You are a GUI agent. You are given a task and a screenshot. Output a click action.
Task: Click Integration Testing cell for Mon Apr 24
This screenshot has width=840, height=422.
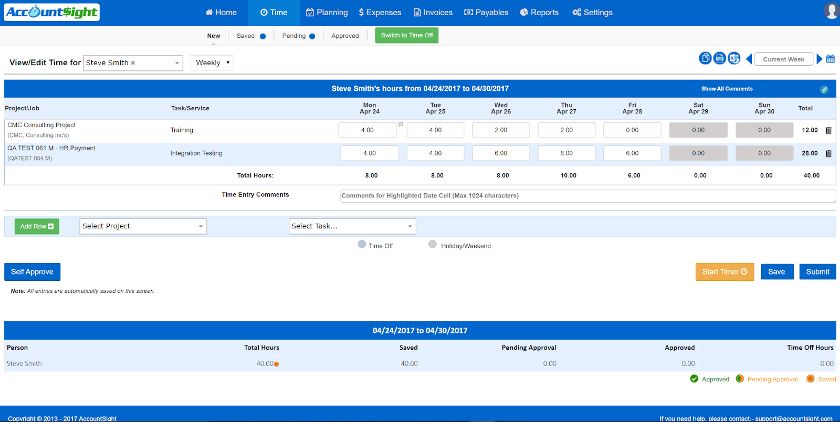(370, 153)
